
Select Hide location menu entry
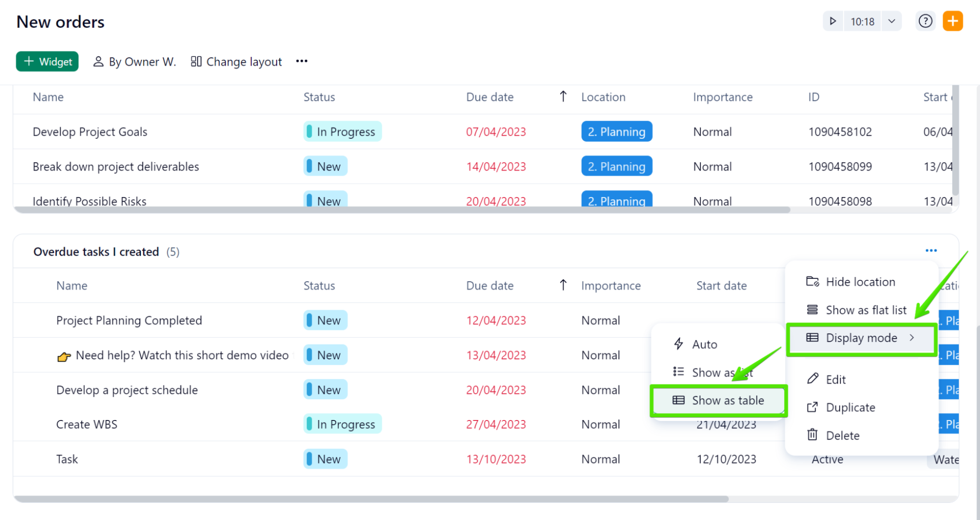pos(861,282)
